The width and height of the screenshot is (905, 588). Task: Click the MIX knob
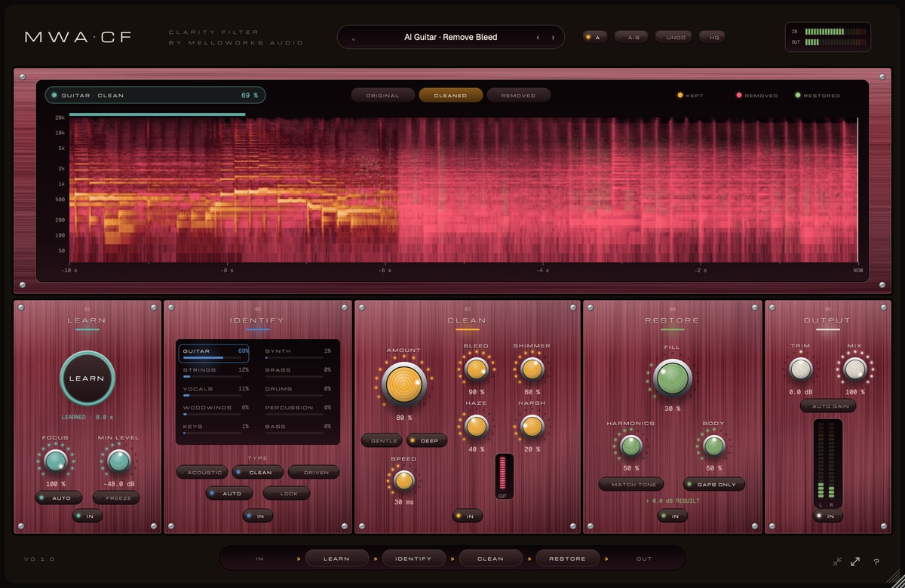click(854, 369)
